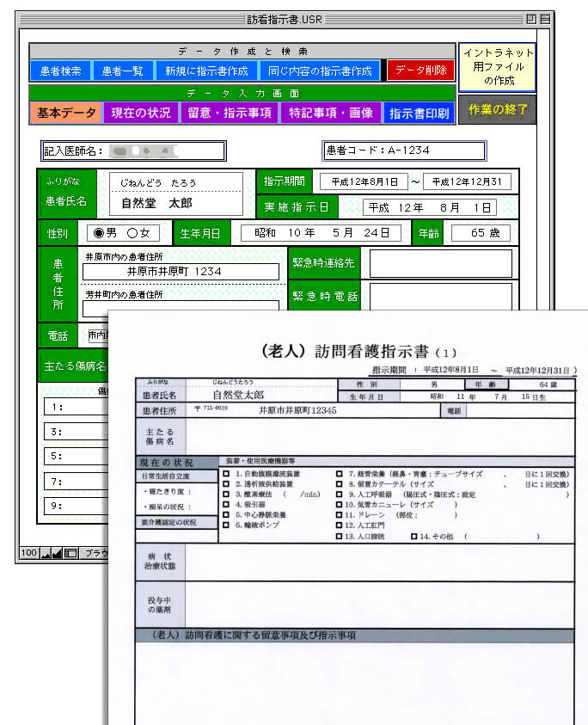Click the 電話 field beginning 市内
Viewport: 588px width, 725px height.
[98, 335]
